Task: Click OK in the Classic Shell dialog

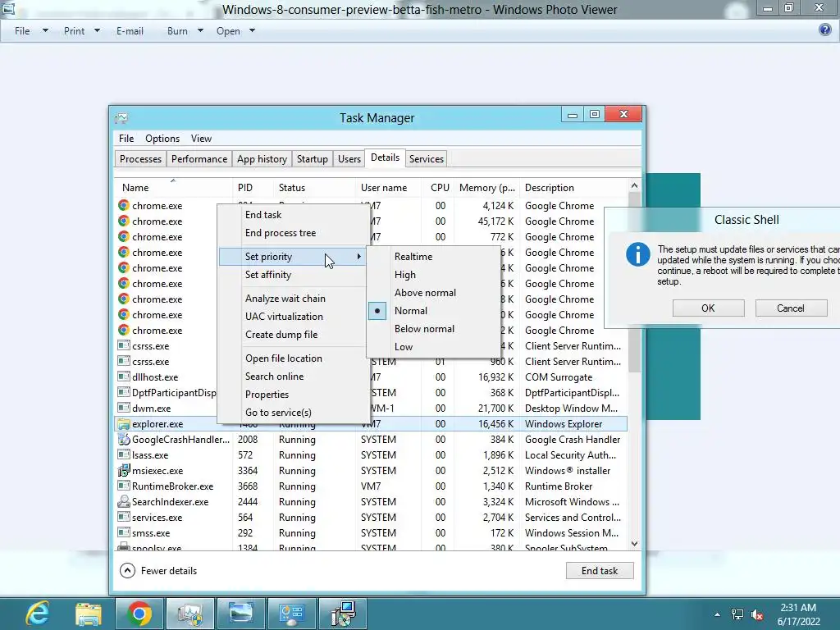Action: coord(708,308)
